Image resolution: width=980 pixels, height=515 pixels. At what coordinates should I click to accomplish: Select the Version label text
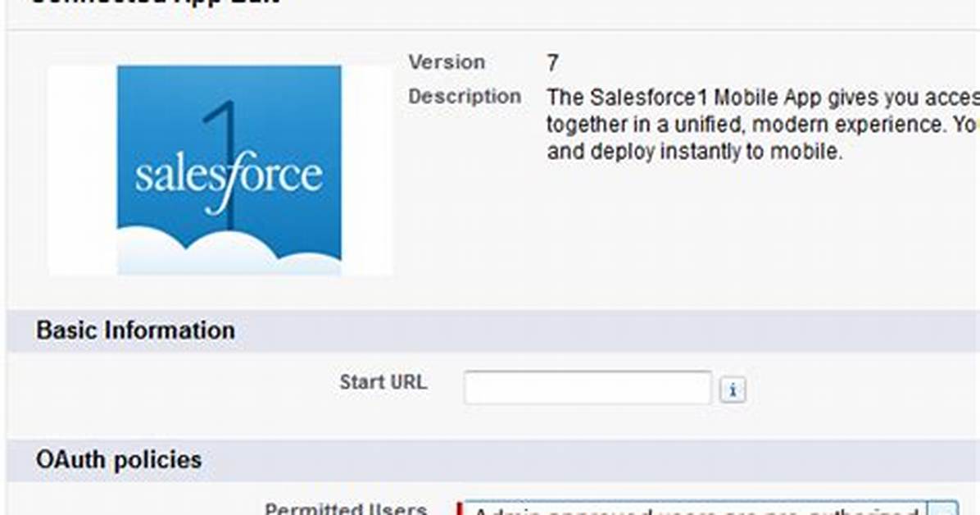447,62
